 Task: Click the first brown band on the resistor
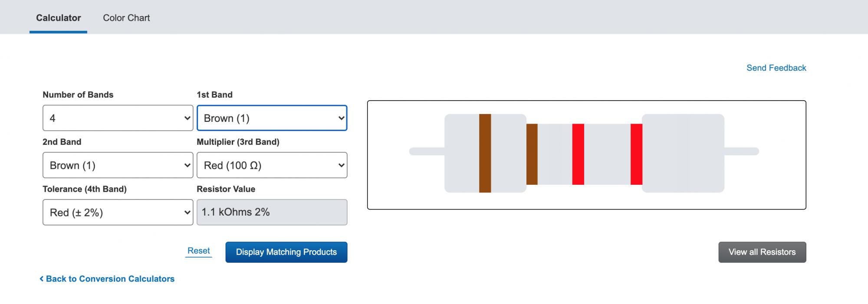[485, 153]
